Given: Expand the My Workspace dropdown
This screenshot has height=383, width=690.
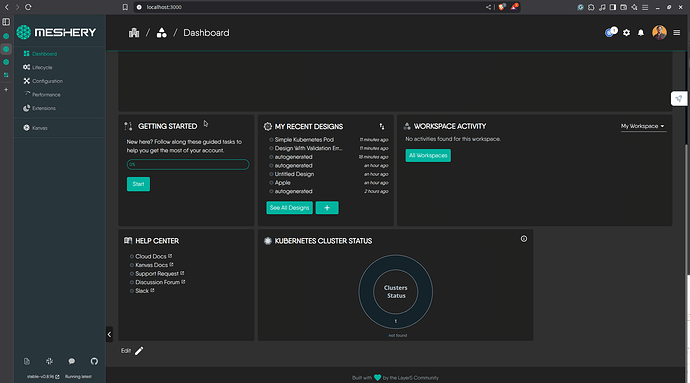Looking at the screenshot, I should (x=642, y=126).
